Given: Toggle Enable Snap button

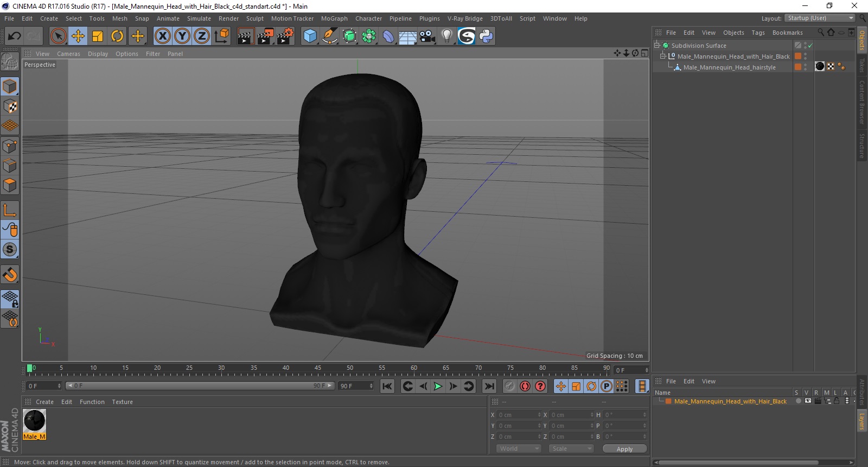Looking at the screenshot, I should click(x=10, y=275).
